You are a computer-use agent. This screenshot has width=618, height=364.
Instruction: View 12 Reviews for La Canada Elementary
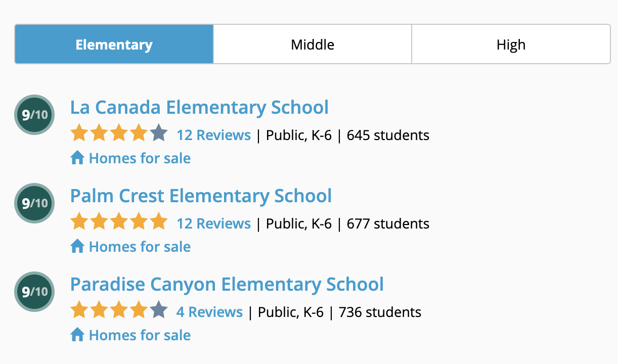pyautogui.click(x=213, y=135)
